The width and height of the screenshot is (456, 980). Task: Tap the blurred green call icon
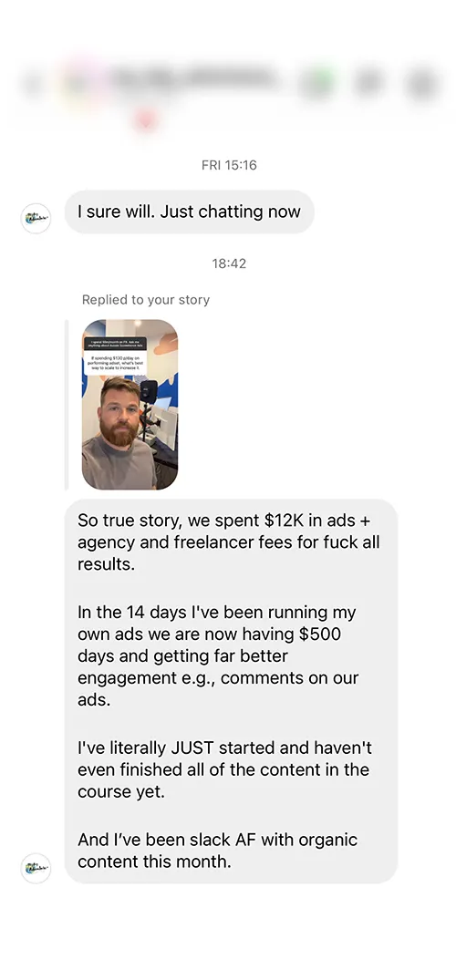tap(317, 82)
